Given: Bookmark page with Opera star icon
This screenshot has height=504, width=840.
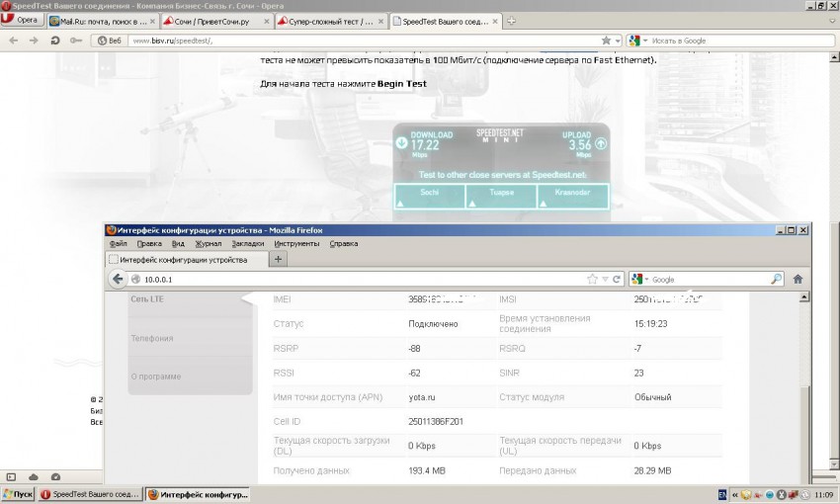Looking at the screenshot, I should [x=606, y=41].
